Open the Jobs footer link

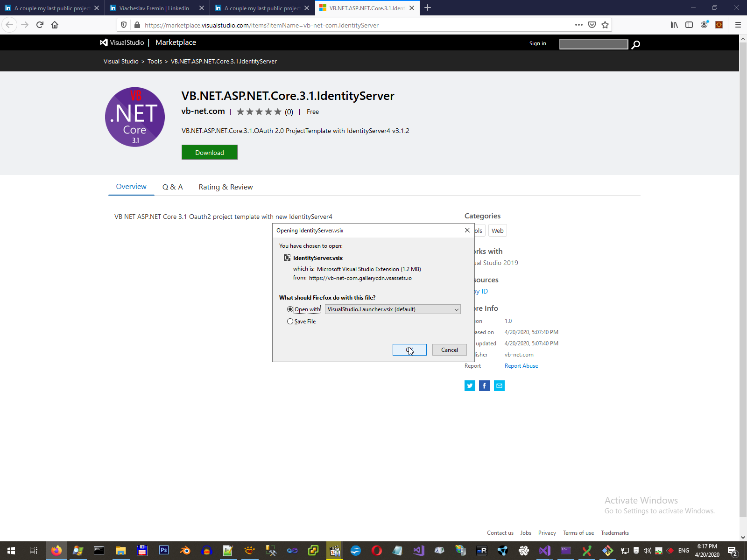click(x=526, y=533)
